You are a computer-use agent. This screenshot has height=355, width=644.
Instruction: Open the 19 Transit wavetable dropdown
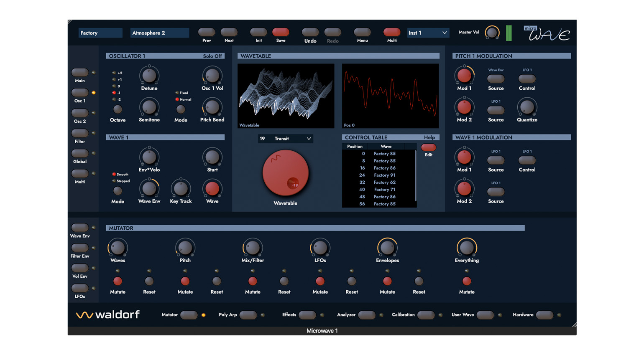coord(286,139)
